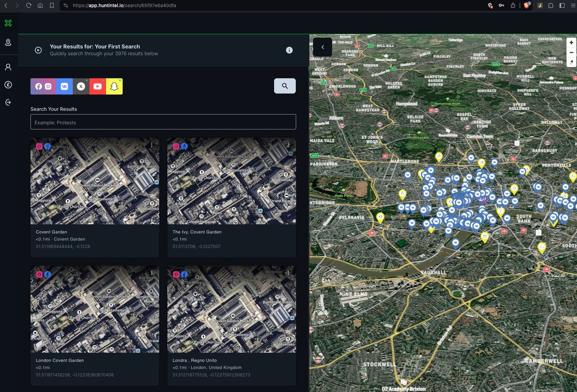This screenshot has width=577, height=392.
Task: Open the extensions puzzle-piece icon
Action: [551, 5]
